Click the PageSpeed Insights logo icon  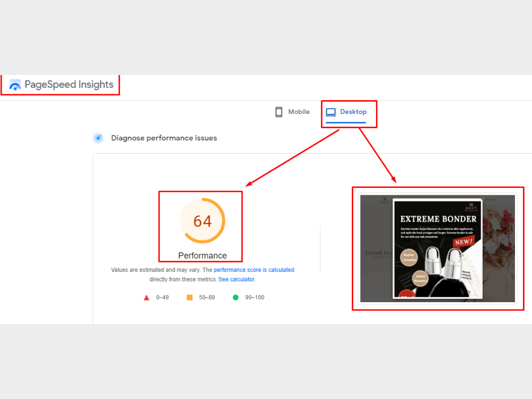click(15, 85)
